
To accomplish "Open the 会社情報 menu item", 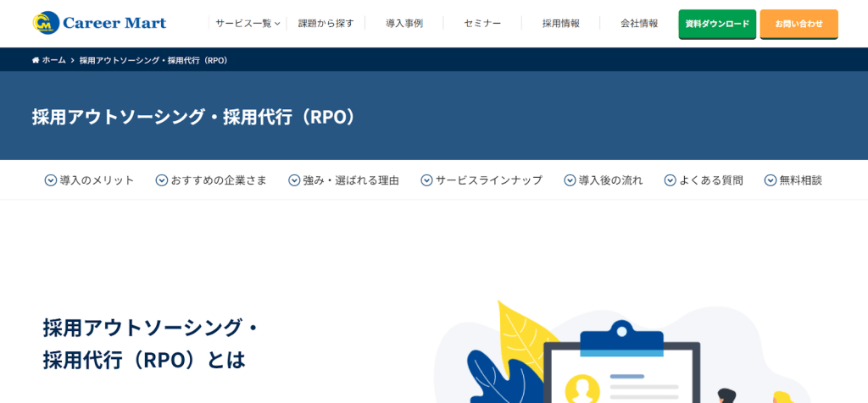I will click(x=639, y=24).
